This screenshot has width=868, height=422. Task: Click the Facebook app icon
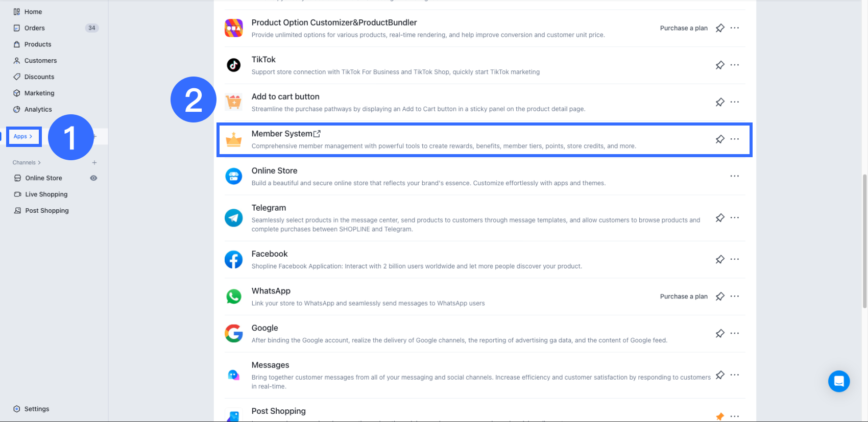pos(233,259)
